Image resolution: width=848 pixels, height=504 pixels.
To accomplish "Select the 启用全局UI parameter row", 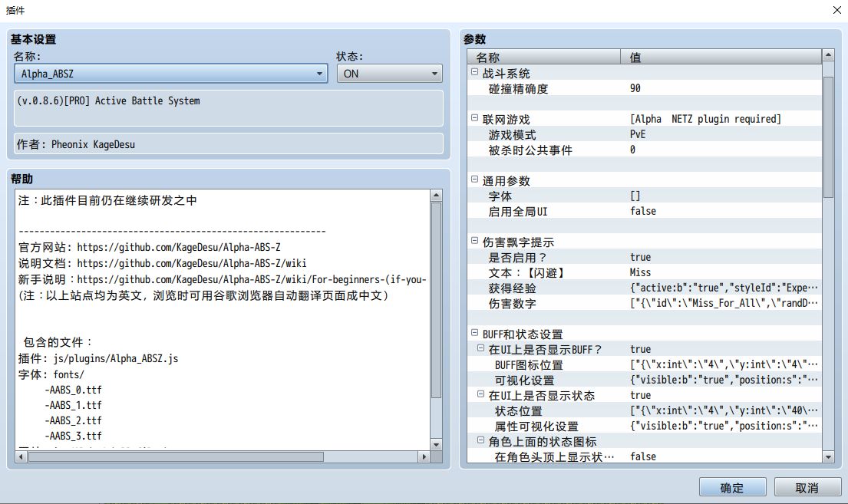I will coord(644,212).
